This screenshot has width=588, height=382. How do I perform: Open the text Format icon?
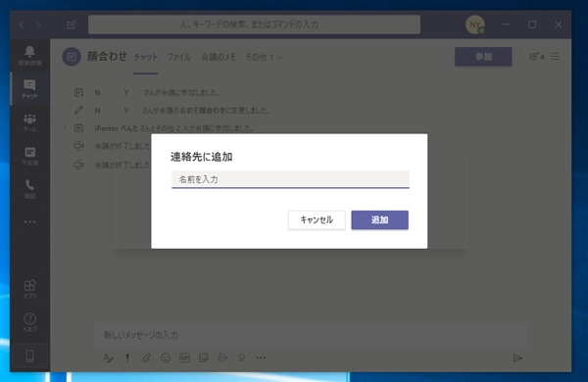(108, 358)
